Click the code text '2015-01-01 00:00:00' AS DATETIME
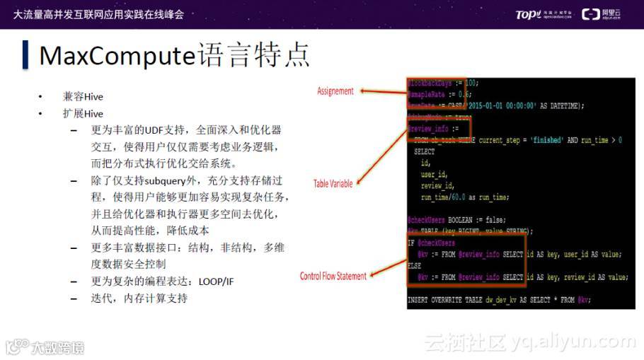 [x=524, y=106]
